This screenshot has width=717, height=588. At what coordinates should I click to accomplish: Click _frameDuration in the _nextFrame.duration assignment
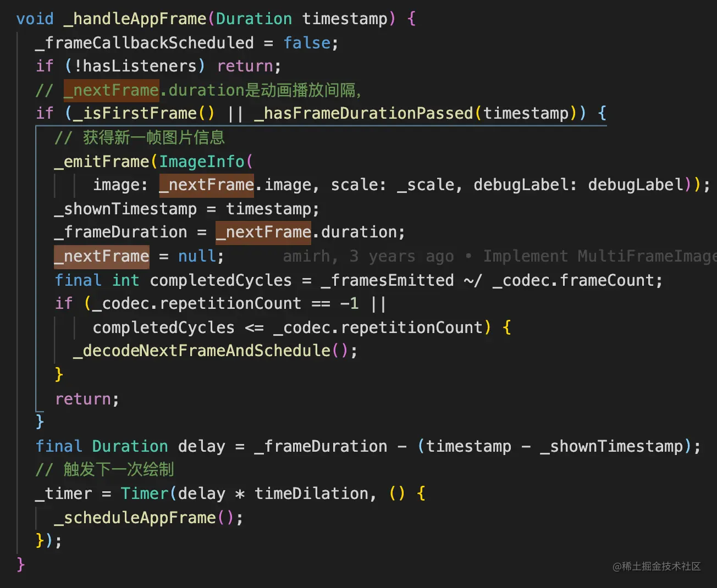click(120, 232)
